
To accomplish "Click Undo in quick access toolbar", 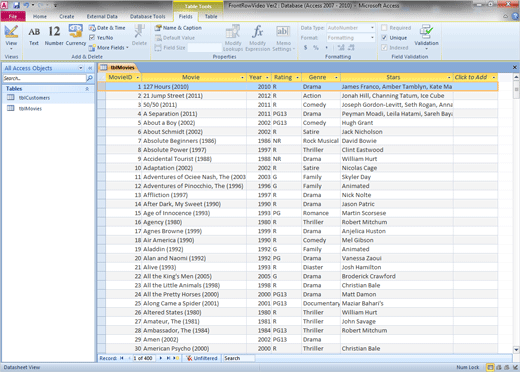I will tap(26, 5).
